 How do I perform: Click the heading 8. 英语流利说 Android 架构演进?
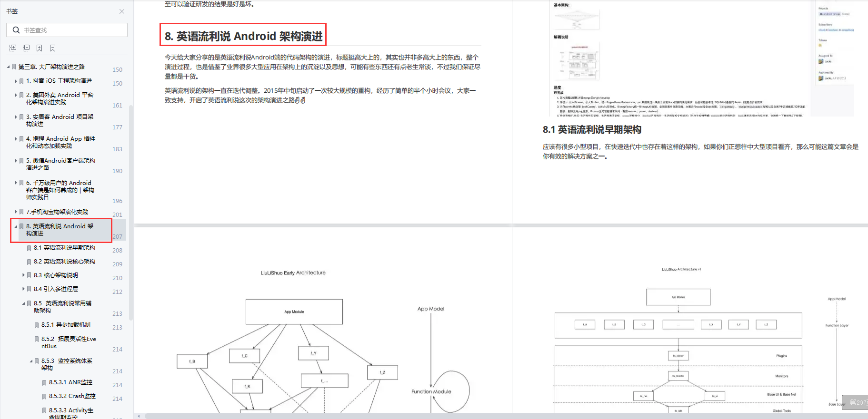coord(243,36)
